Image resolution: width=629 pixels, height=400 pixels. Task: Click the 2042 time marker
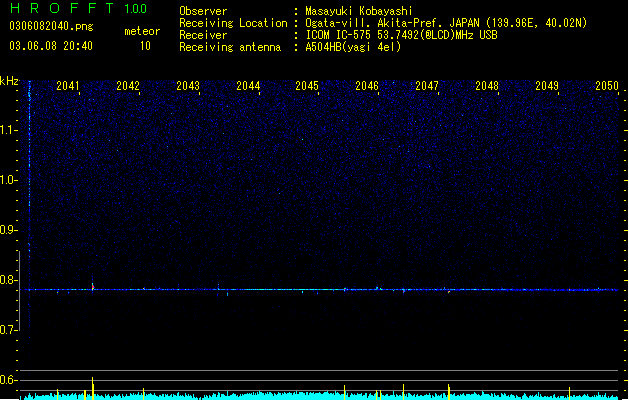[128, 86]
